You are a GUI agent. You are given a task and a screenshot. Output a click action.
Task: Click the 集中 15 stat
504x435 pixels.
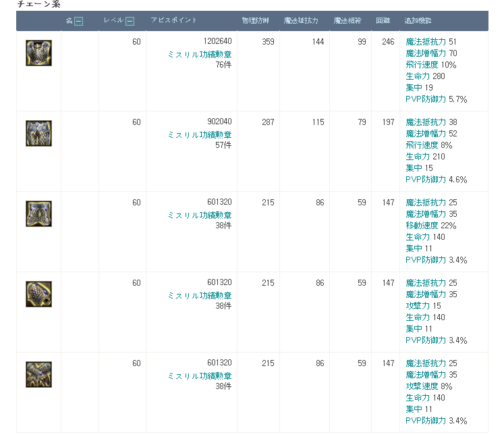click(x=419, y=168)
